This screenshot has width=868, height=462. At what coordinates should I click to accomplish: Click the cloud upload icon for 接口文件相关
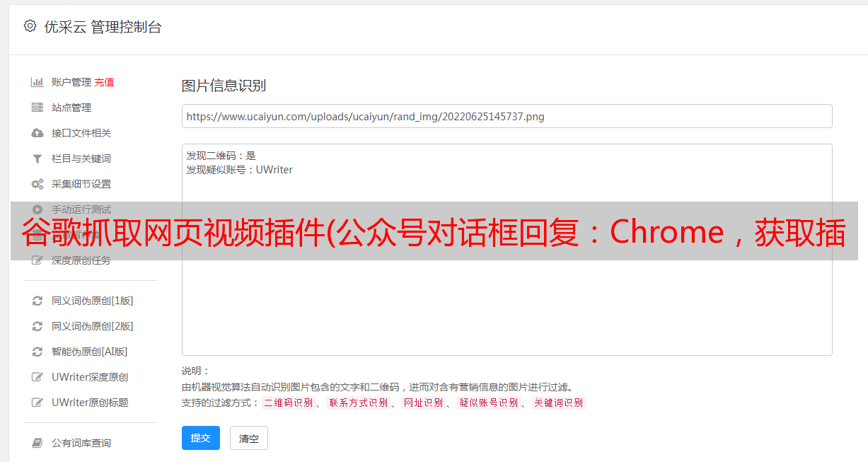(x=37, y=133)
